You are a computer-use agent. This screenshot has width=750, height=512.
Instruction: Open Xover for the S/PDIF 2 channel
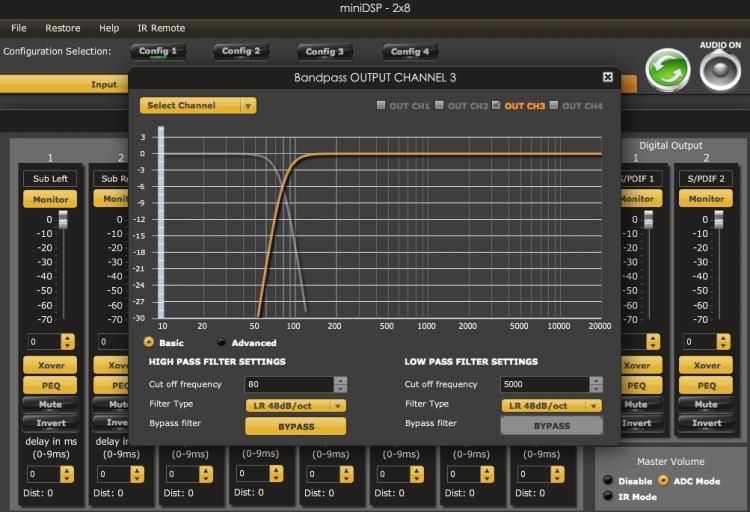[706, 365]
